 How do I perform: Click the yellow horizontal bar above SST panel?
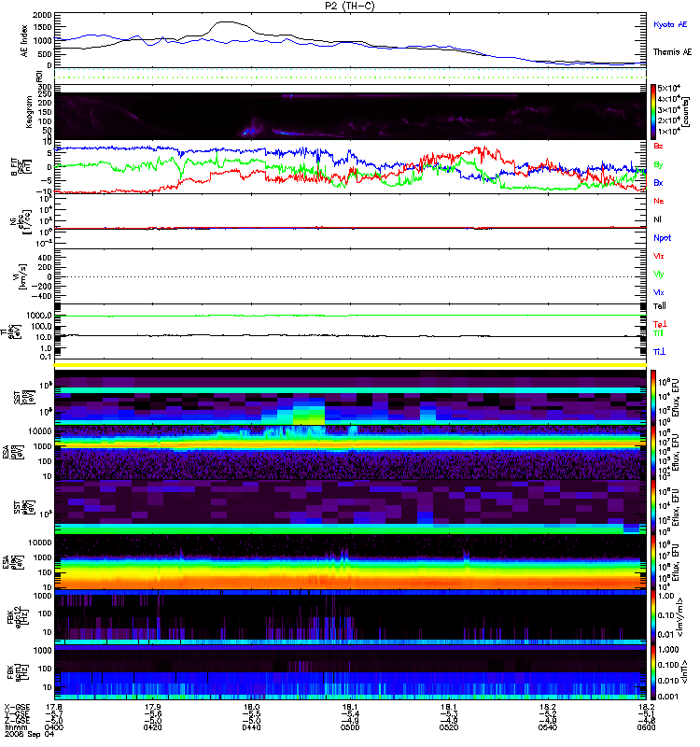[350, 365]
